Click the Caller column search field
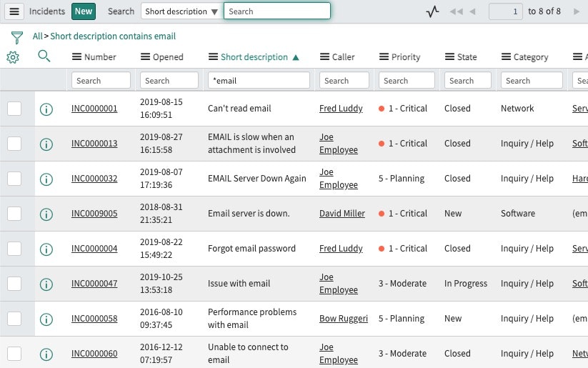 (344, 81)
